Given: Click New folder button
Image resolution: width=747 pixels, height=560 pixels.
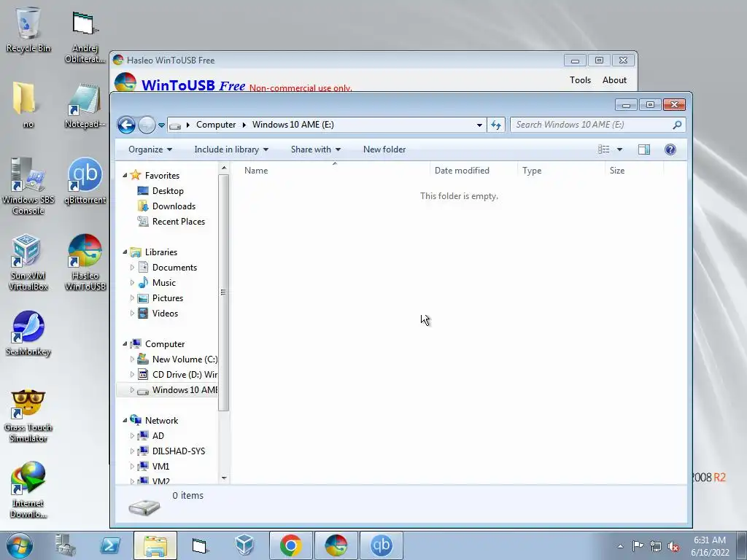Looking at the screenshot, I should click(384, 149).
